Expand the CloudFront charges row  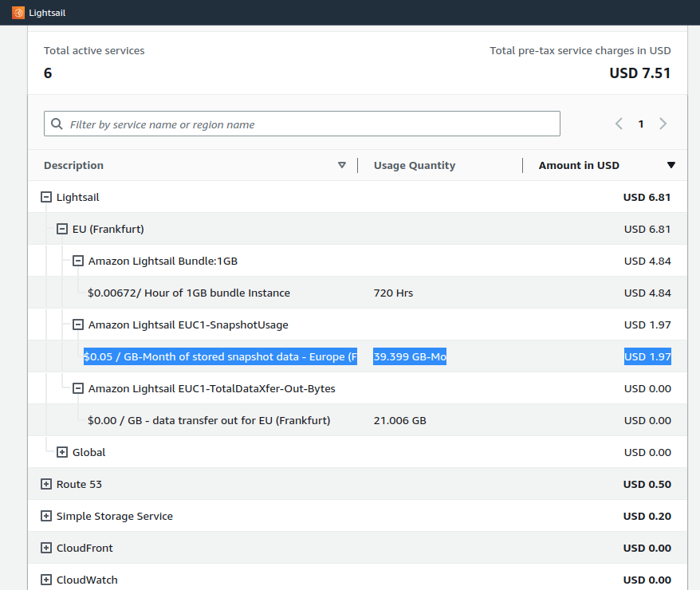pyautogui.click(x=45, y=548)
